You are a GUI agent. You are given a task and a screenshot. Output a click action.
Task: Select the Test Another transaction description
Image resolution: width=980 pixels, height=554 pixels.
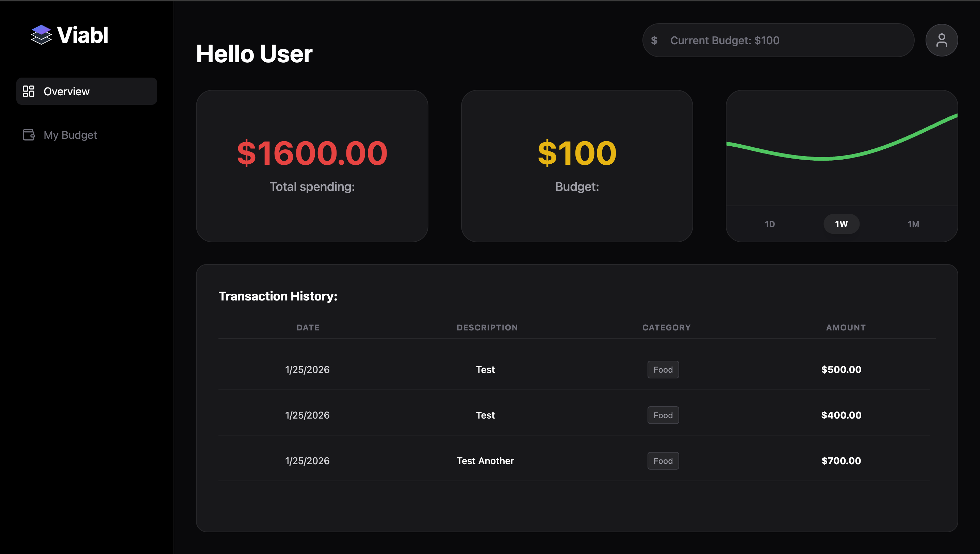click(x=485, y=461)
